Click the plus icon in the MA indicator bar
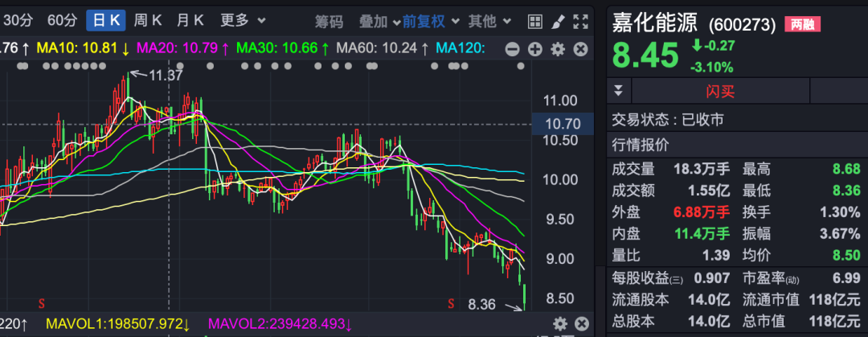The height and width of the screenshot is (337, 868). [534, 49]
